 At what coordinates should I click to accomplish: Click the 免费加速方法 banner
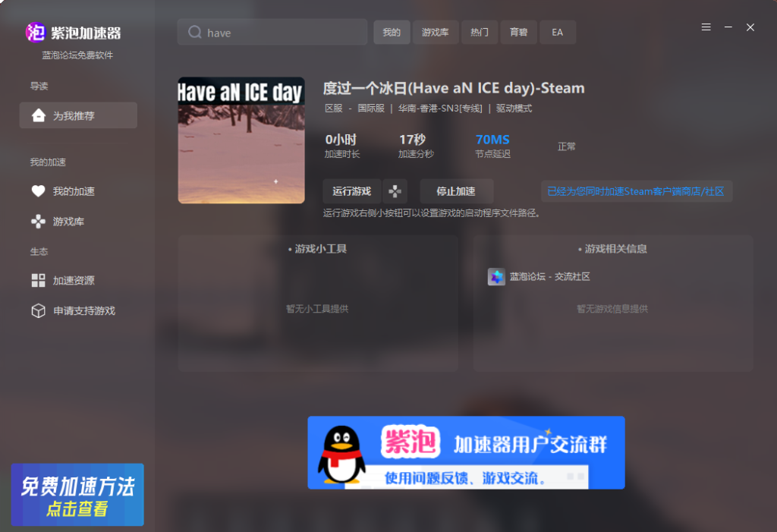coord(77,495)
